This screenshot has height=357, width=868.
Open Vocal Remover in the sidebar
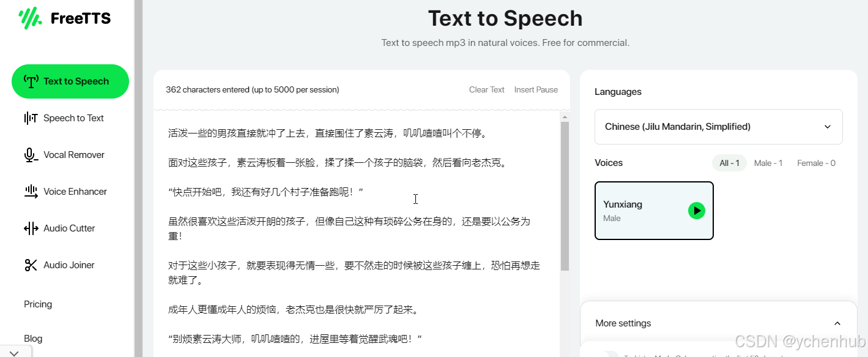point(64,155)
